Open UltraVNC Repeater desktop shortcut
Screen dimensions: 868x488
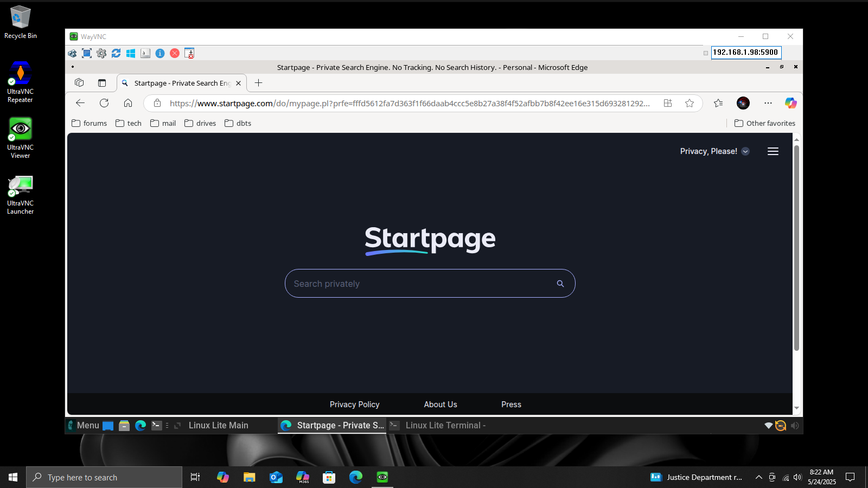21,82
